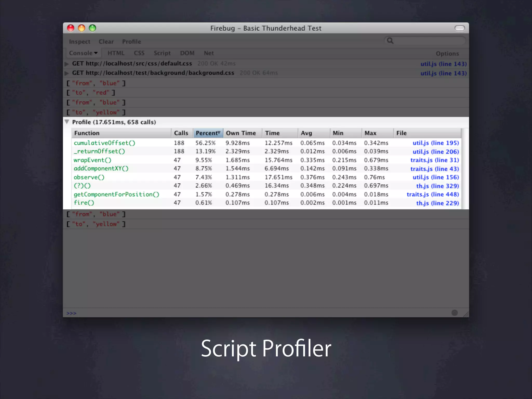
Task: Collapse the Profile results triangle
Action: [67, 122]
